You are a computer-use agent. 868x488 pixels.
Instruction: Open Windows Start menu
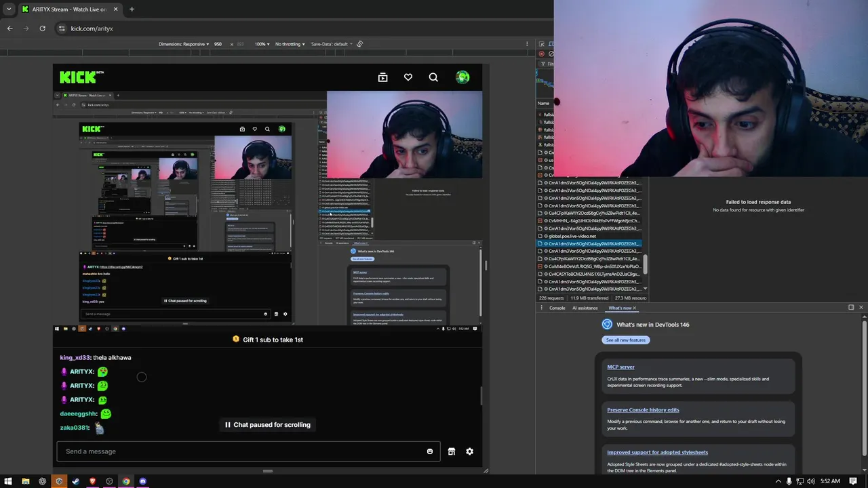tap(8, 481)
